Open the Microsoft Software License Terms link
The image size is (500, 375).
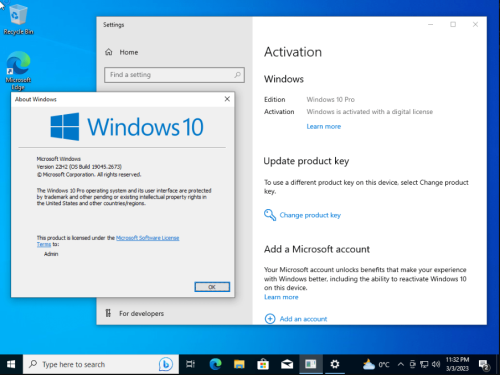tap(148, 238)
